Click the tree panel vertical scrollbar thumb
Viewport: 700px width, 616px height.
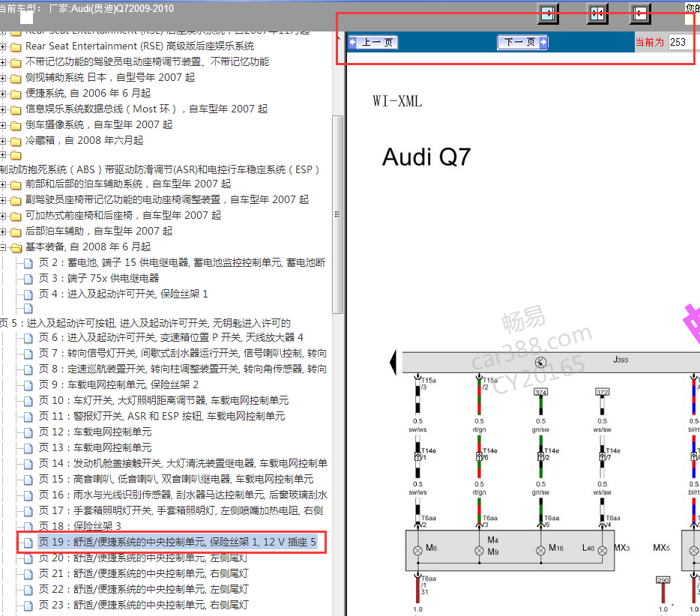pos(337,214)
